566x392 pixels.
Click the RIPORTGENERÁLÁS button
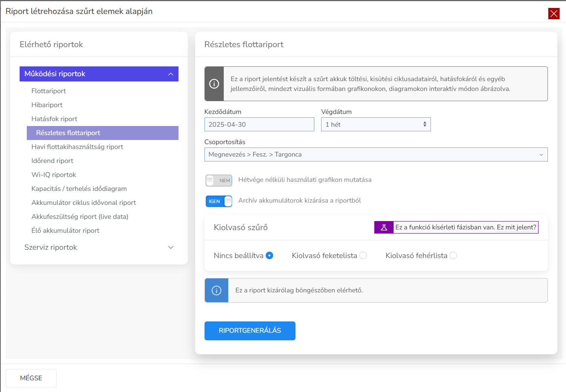click(x=249, y=331)
